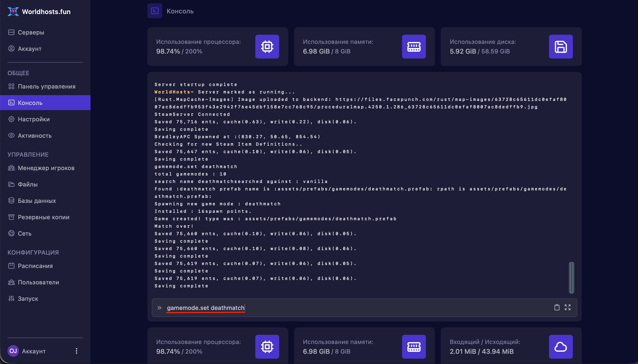Click 'WorldHosts~ Server marked as running' line
Viewport: 638px width, 364px height.
click(x=225, y=92)
